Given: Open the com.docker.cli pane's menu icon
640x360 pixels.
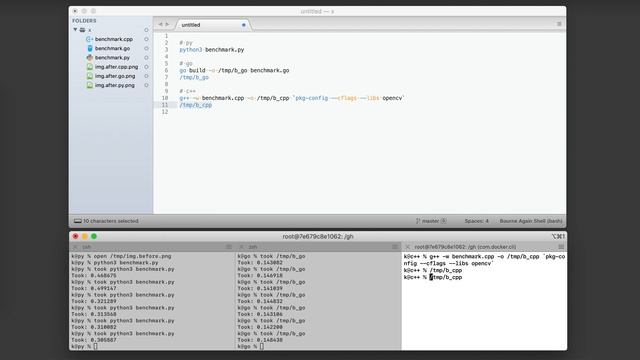Looking at the screenshot, I should point(561,247).
